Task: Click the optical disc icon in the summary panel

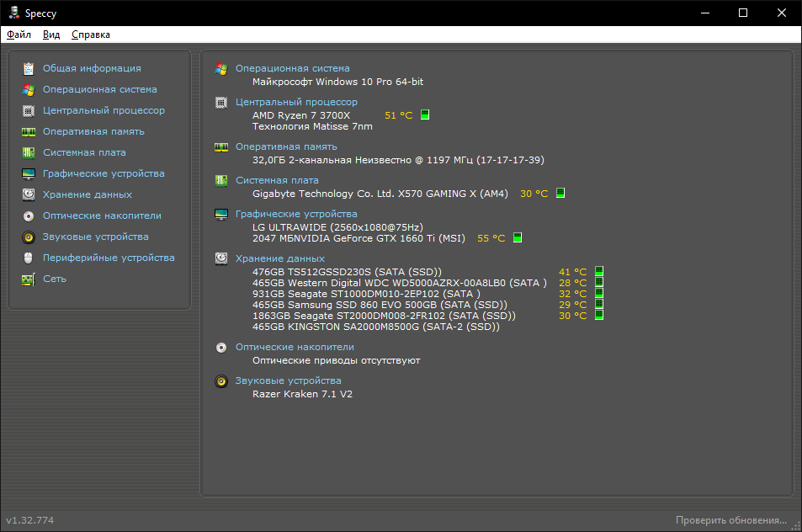Action: click(221, 348)
